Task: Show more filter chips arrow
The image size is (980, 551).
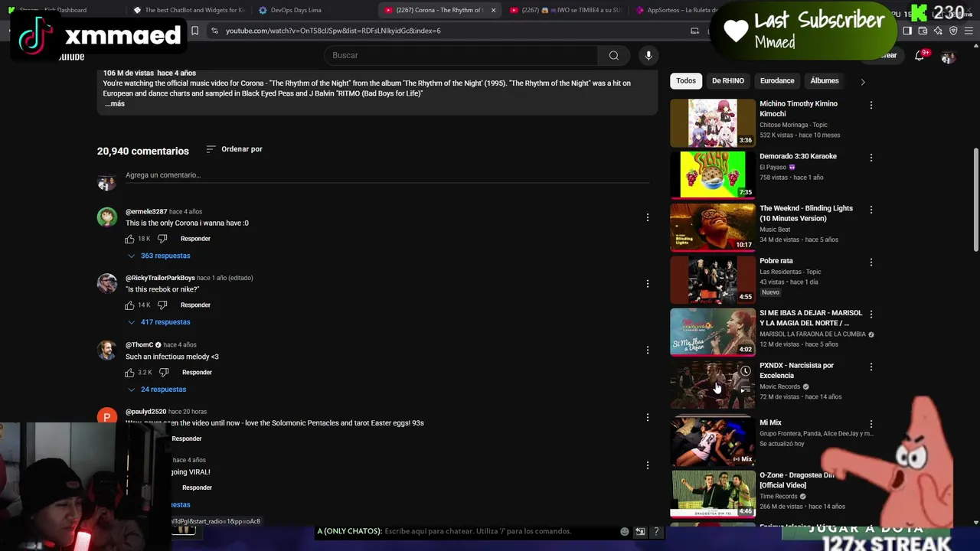Action: [x=863, y=81]
